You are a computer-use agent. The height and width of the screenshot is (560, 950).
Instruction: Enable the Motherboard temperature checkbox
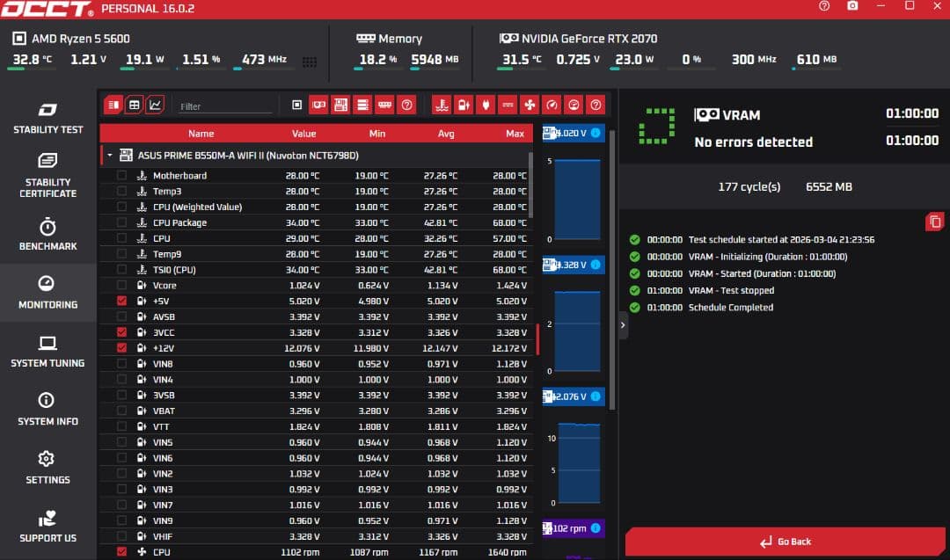(x=121, y=176)
